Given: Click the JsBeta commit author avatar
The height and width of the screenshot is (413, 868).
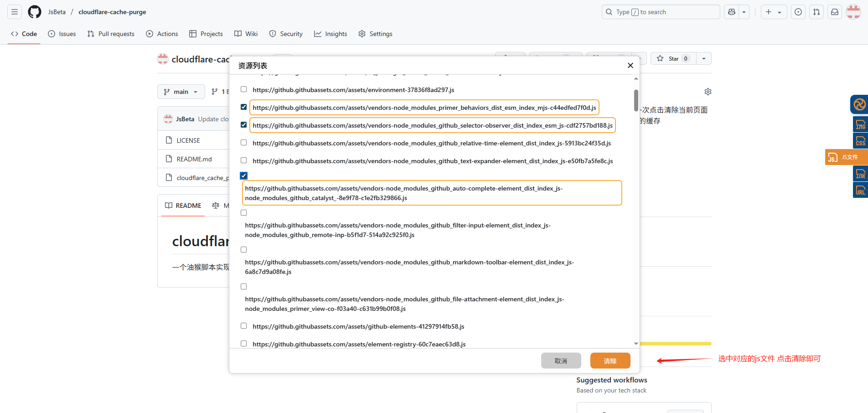Looking at the screenshot, I should [168, 119].
